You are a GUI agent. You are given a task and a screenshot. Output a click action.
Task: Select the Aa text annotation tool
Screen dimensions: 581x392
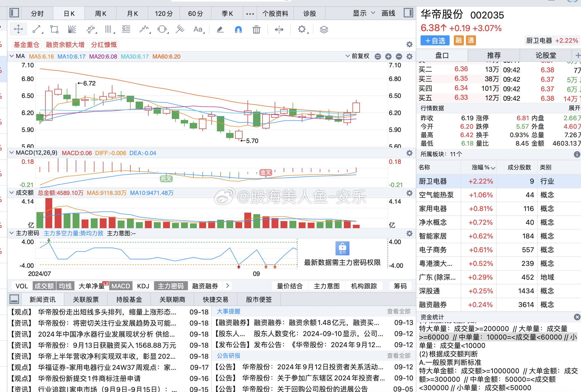tap(198, 29)
